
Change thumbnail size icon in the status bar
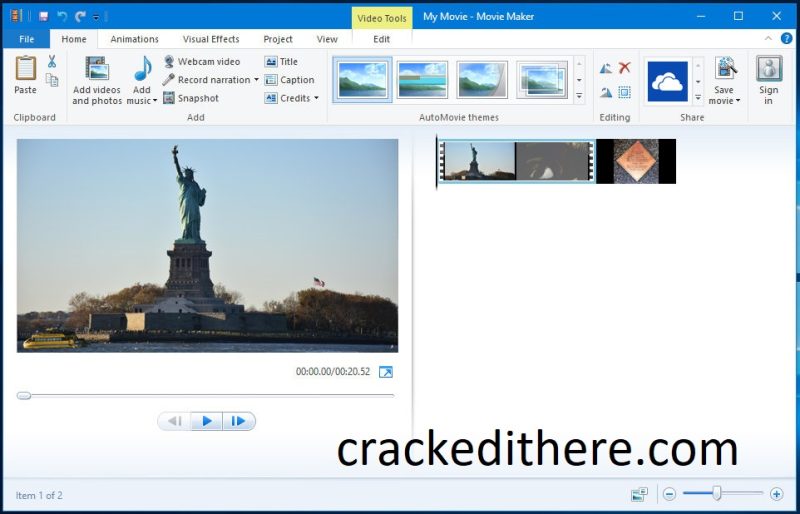pos(639,494)
